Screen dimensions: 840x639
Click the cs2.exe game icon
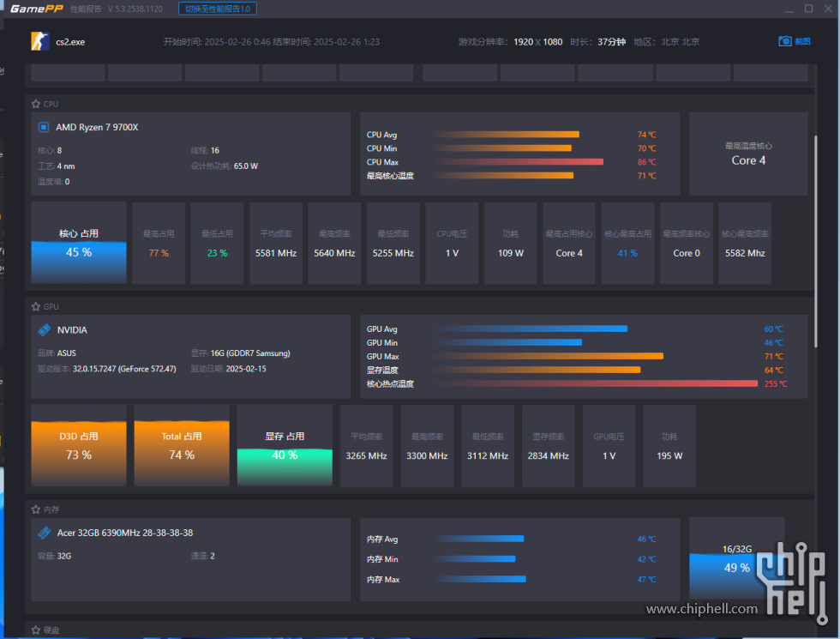40,41
